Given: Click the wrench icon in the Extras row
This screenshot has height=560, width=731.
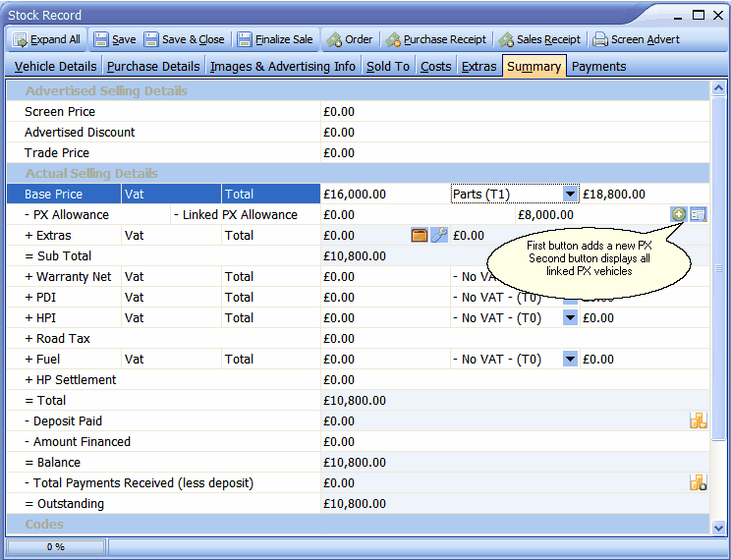Looking at the screenshot, I should (x=439, y=235).
